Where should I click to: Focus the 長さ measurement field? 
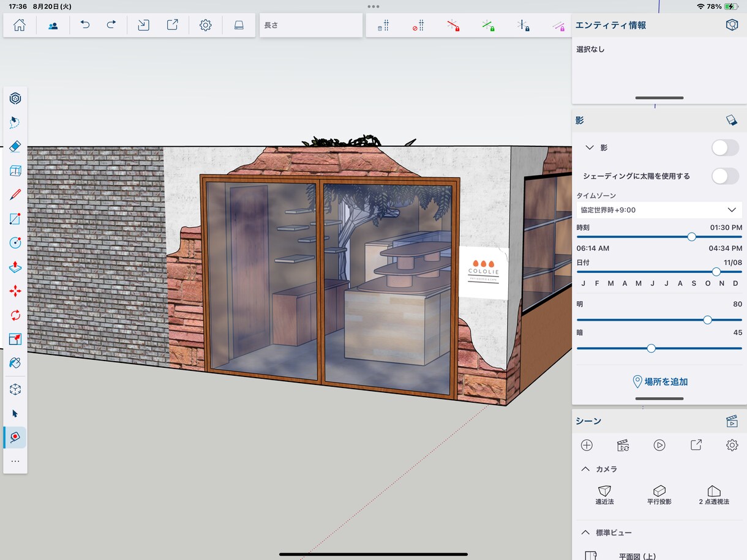(311, 25)
